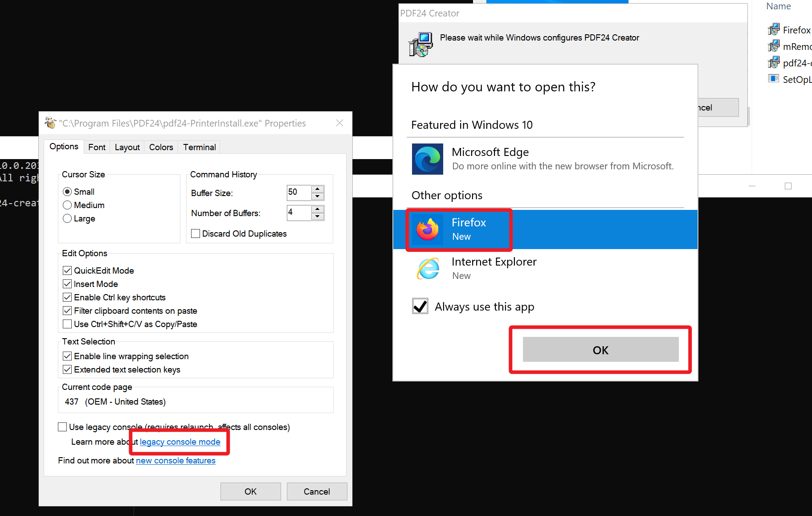Select the mRemote installer file icon

point(774,46)
